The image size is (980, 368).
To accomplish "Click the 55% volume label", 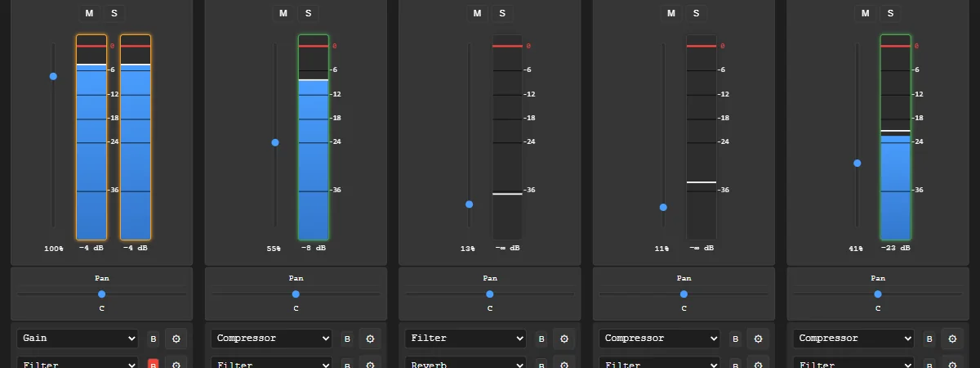I will pos(274,248).
